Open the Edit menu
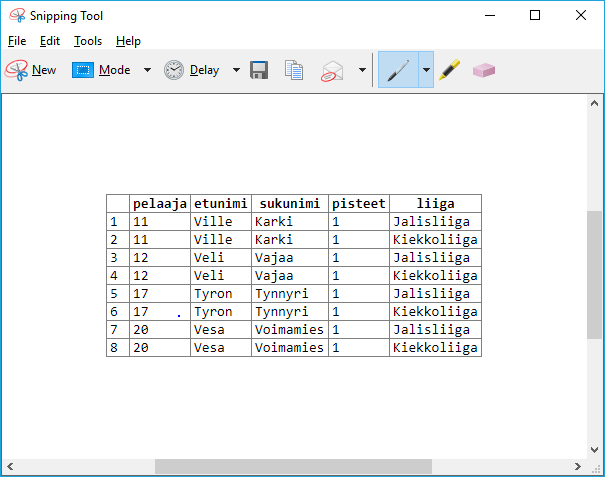This screenshot has height=477, width=605. [50, 41]
